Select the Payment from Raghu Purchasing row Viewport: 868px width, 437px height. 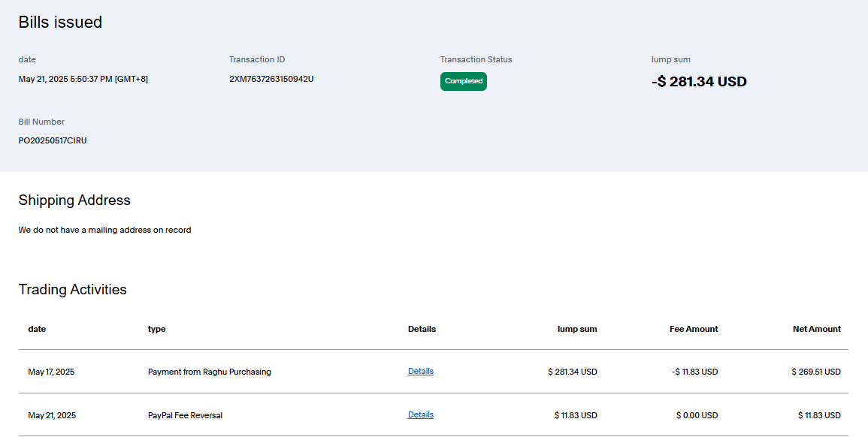(209, 372)
